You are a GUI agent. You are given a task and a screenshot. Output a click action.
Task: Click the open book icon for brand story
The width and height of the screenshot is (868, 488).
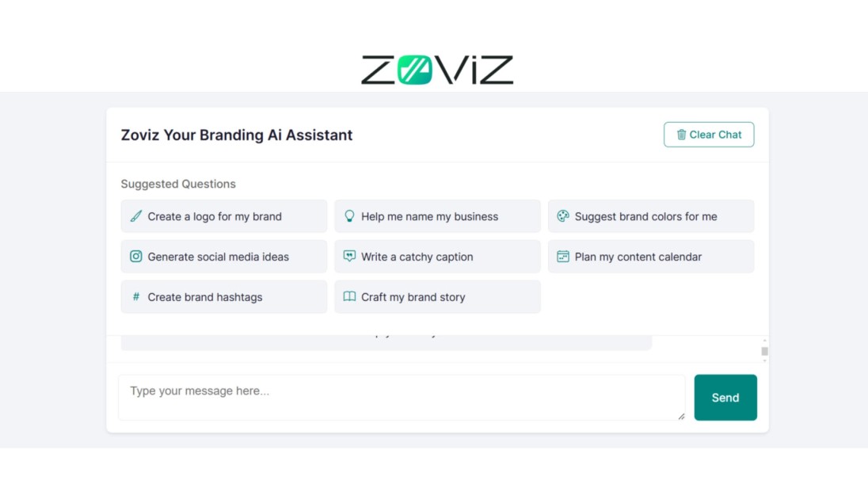(349, 296)
